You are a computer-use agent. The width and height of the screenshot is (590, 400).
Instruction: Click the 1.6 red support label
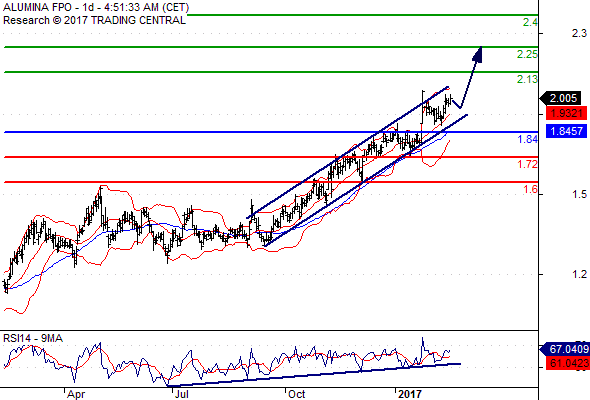point(531,189)
